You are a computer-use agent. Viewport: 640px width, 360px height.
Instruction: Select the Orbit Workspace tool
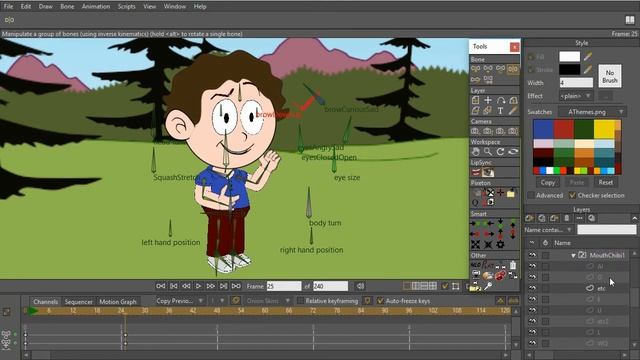tap(513, 152)
